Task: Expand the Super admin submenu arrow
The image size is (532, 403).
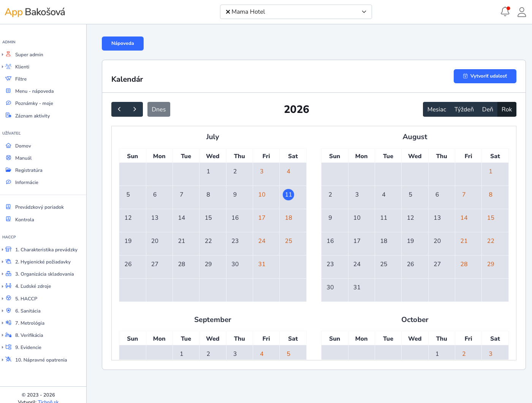Action: pyautogui.click(x=3, y=55)
